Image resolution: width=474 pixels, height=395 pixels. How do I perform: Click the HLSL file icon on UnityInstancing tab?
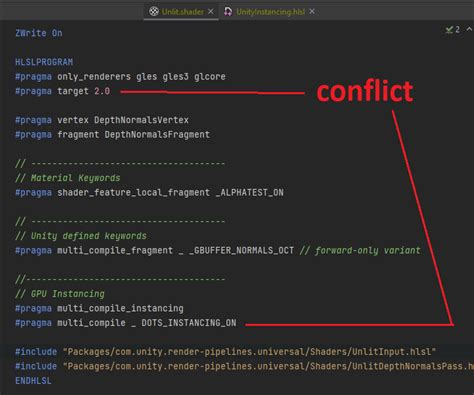coord(228,12)
